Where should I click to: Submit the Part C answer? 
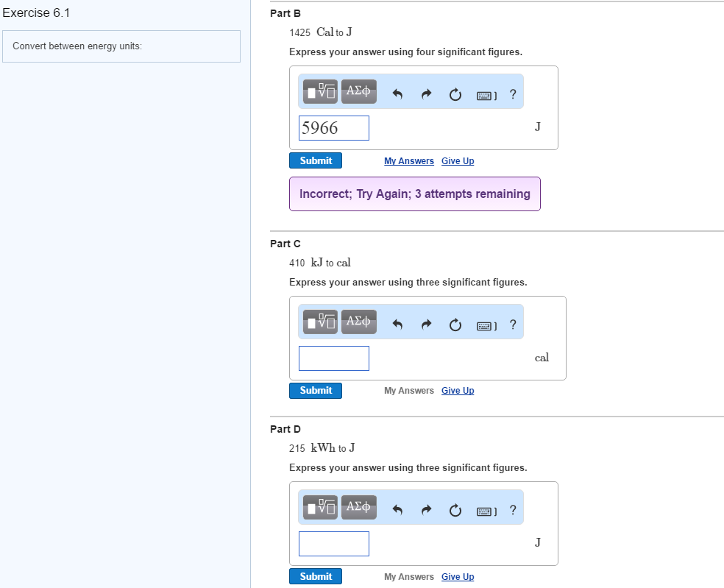[x=316, y=391]
